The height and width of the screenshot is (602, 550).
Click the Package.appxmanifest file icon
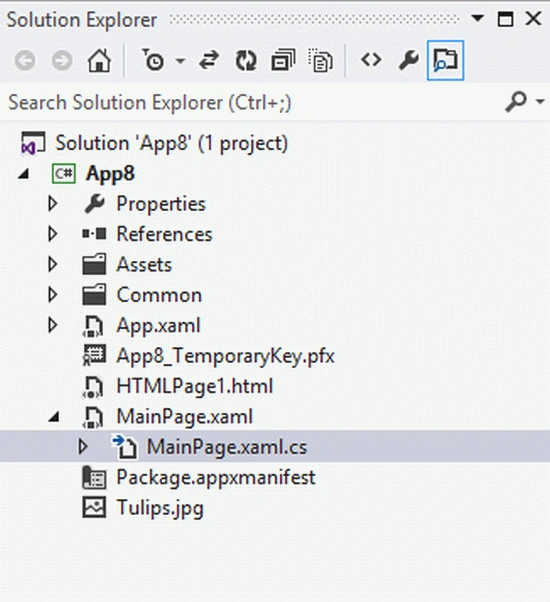click(x=94, y=477)
